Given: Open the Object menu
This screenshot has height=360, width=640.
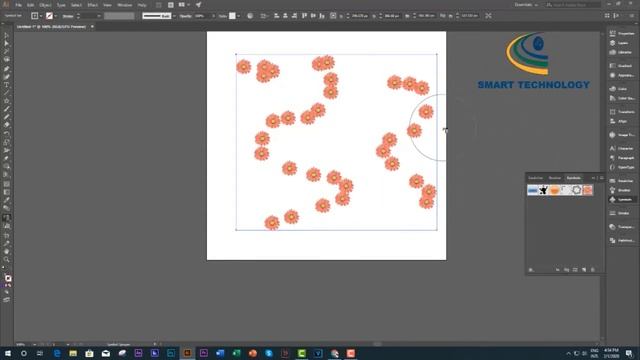Looking at the screenshot, I should click(x=45, y=5).
